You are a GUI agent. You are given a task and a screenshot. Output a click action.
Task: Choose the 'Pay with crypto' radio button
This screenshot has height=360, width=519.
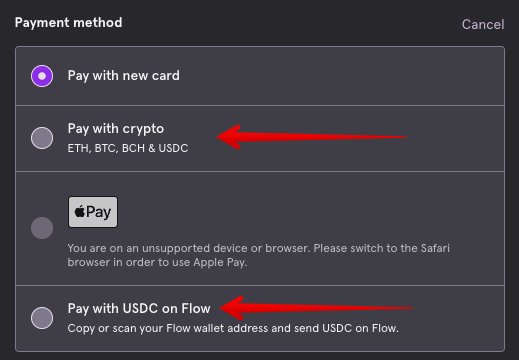42,138
